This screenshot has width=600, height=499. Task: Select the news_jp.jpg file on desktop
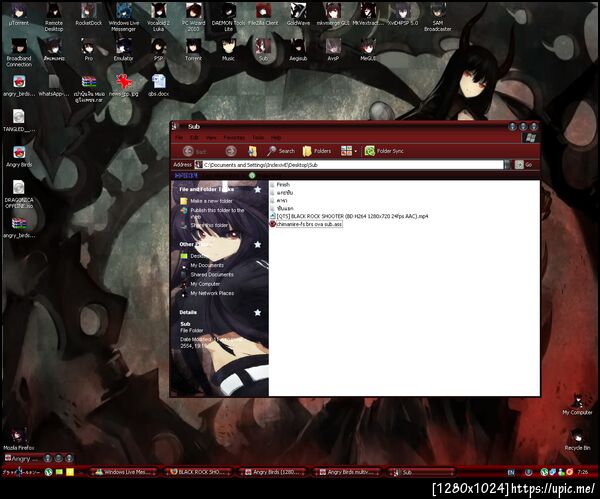point(123,85)
